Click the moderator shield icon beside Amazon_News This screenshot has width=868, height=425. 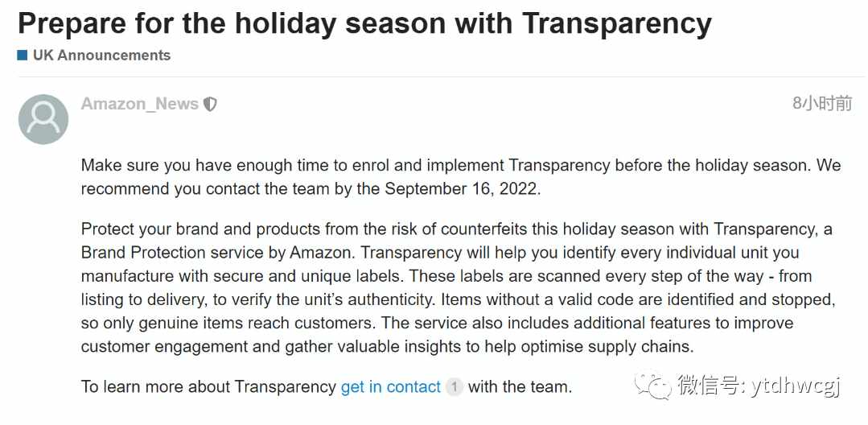click(210, 104)
